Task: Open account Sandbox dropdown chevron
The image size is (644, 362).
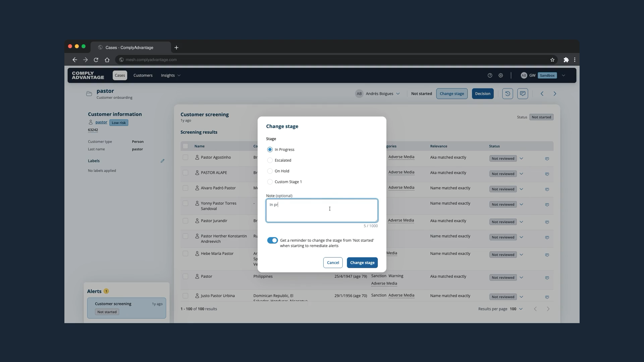Action: point(563,75)
